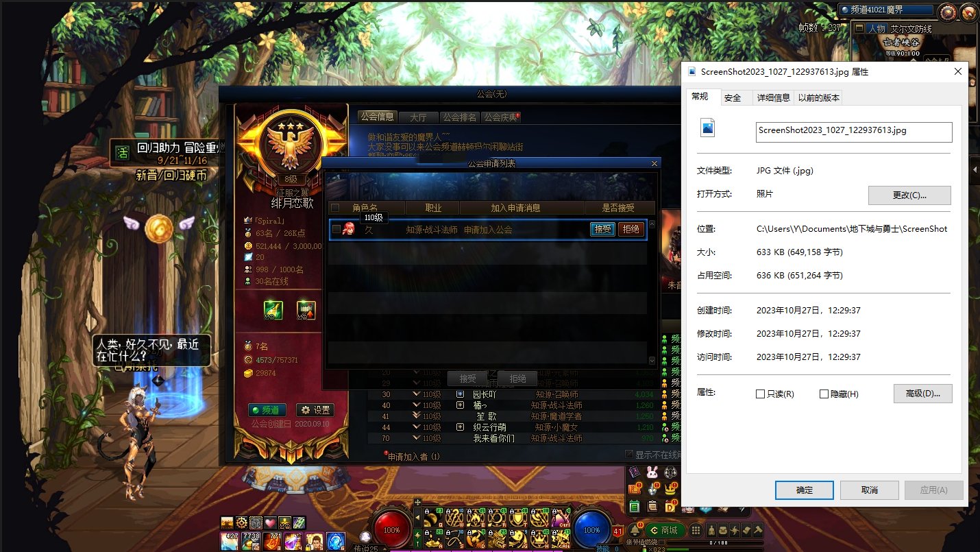The width and height of the screenshot is (980, 552).
Task: Use the quick slot item showing 7738
Action: point(251,541)
